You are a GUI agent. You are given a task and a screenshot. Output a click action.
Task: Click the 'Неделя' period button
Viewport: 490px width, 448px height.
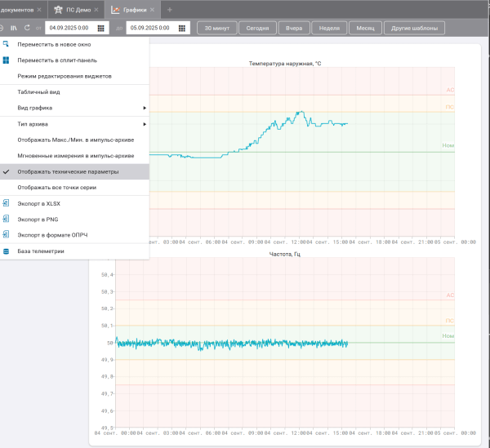click(328, 28)
